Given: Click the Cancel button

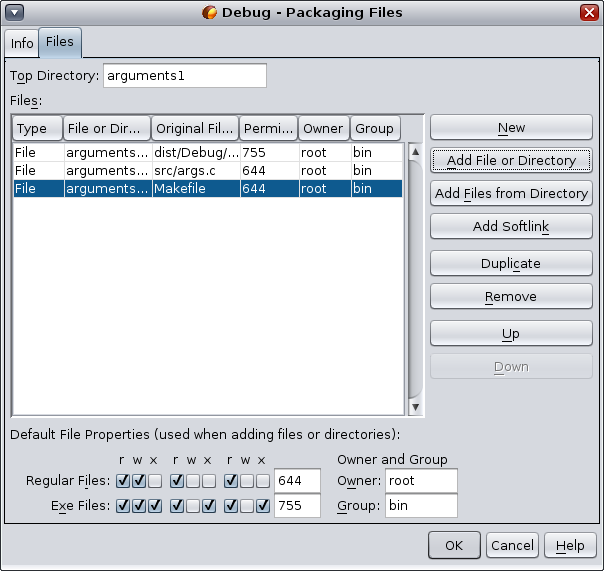Looking at the screenshot, I should click(512, 546).
